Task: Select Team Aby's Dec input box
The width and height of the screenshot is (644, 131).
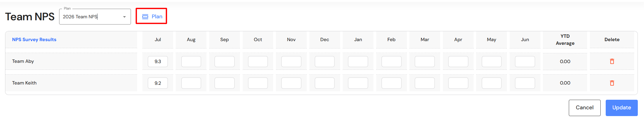Action: pyautogui.click(x=324, y=61)
